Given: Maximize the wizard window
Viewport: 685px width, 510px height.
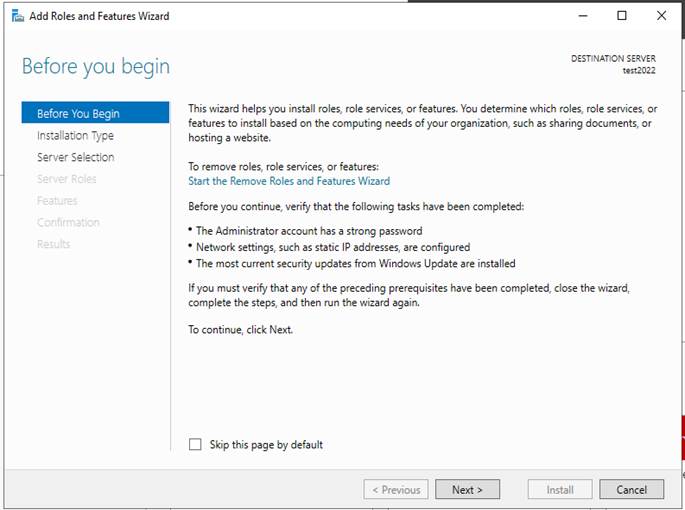Looking at the screenshot, I should click(622, 16).
